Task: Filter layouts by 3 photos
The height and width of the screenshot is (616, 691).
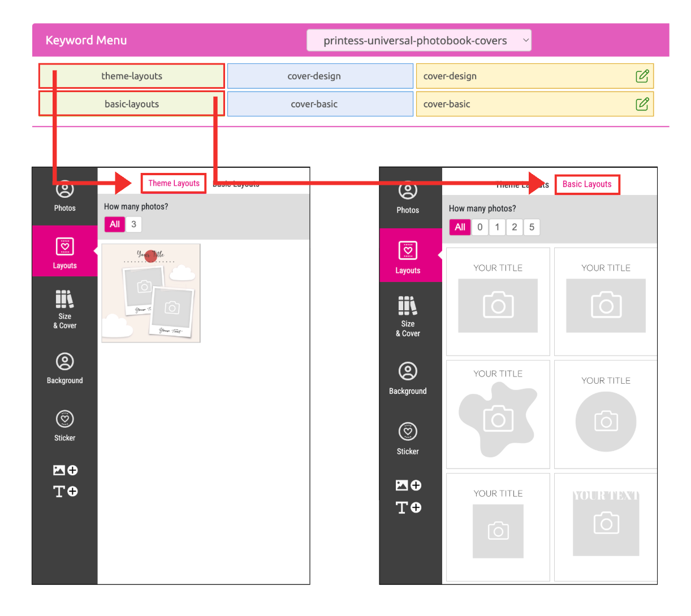Action: (x=133, y=224)
